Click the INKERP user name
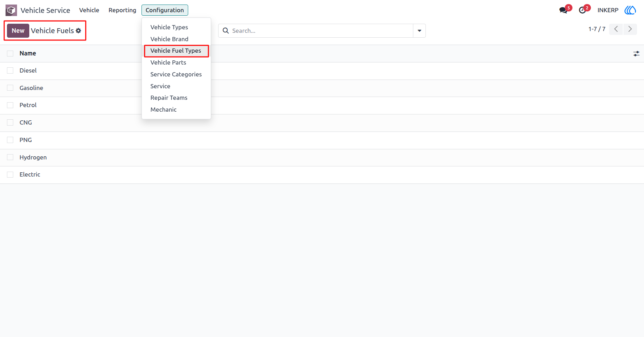The width and height of the screenshot is (644, 337). (608, 10)
